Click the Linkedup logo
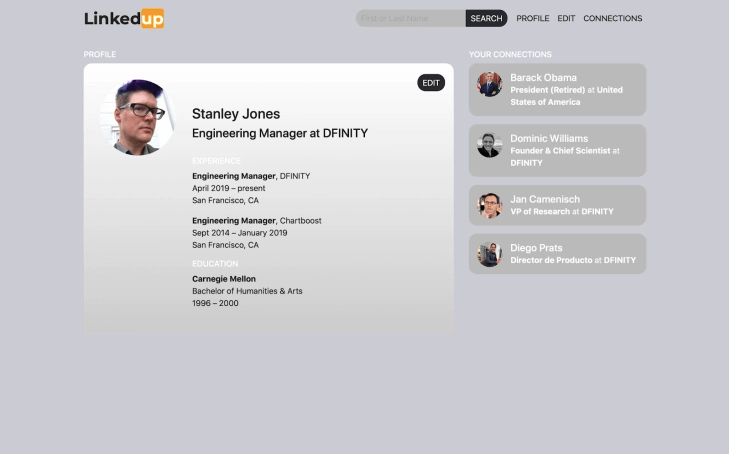 point(124,19)
